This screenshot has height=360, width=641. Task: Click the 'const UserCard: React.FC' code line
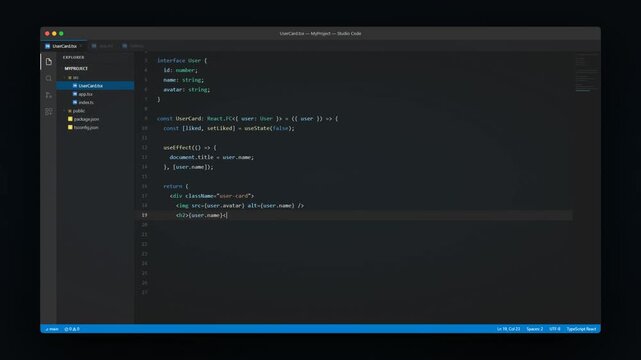(x=248, y=119)
